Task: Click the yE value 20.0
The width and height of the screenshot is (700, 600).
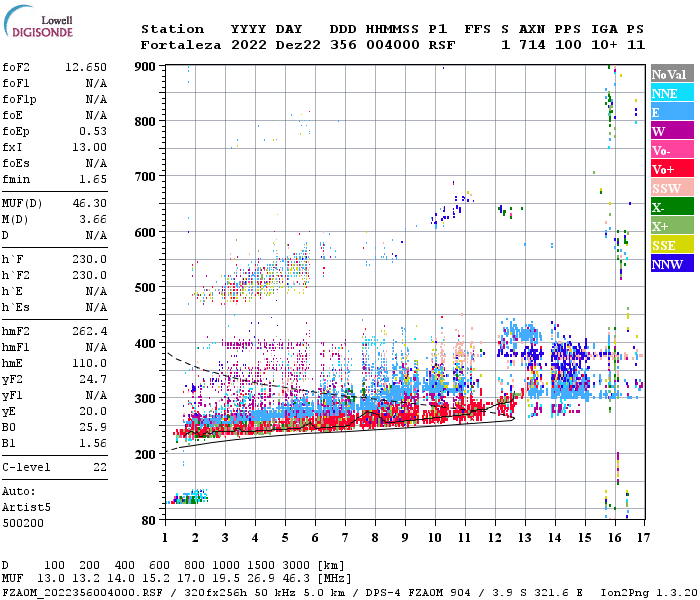Action: pos(93,412)
